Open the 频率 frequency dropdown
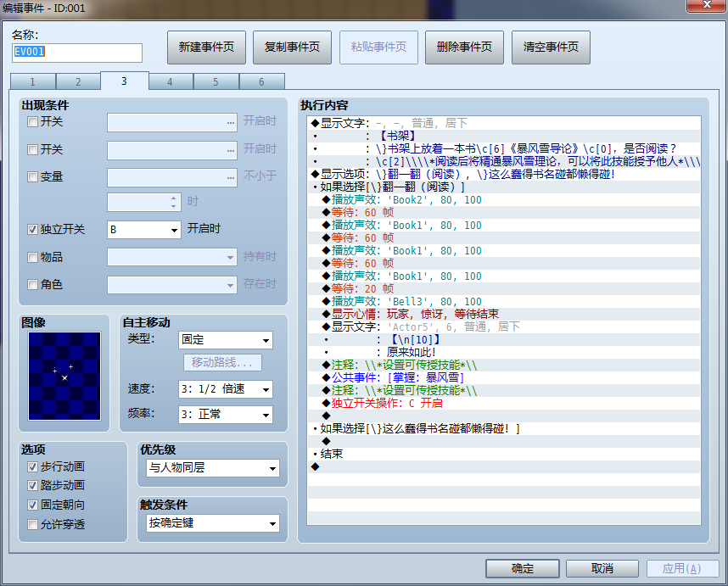This screenshot has height=586, width=728. [x=225, y=415]
